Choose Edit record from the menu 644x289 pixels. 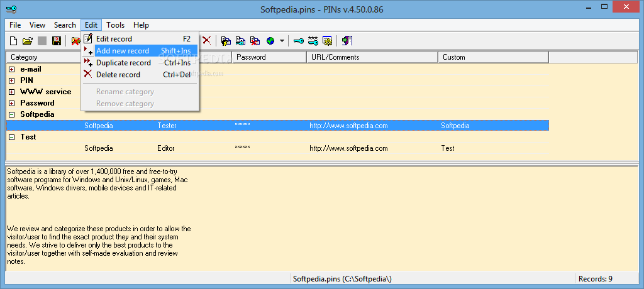[140, 39]
